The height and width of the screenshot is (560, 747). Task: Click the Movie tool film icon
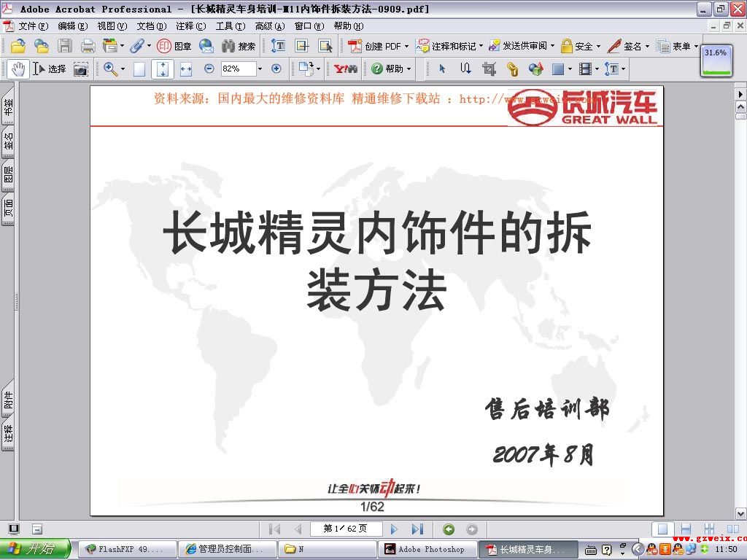[x=585, y=69]
